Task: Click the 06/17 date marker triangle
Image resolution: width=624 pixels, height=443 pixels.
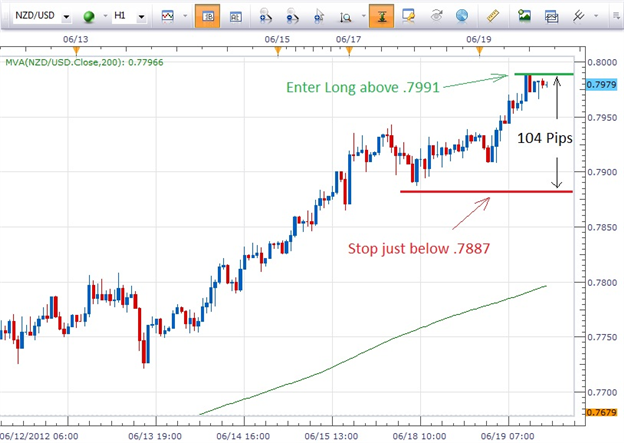Action: pyautogui.click(x=349, y=50)
